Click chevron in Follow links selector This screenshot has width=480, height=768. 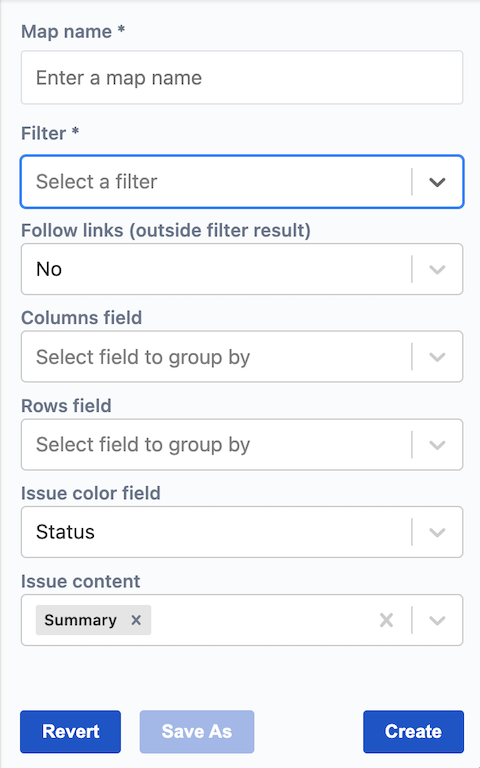pos(437,269)
